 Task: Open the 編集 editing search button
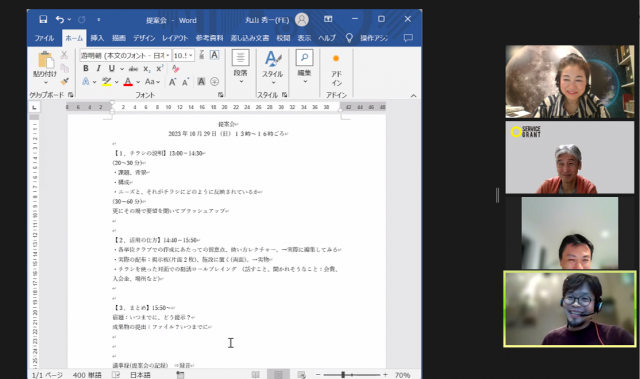304,67
